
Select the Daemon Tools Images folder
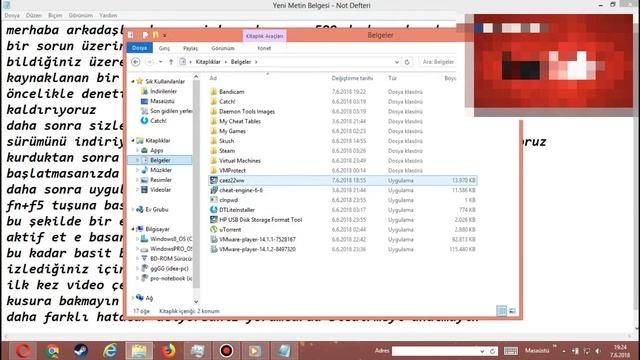coord(247,111)
